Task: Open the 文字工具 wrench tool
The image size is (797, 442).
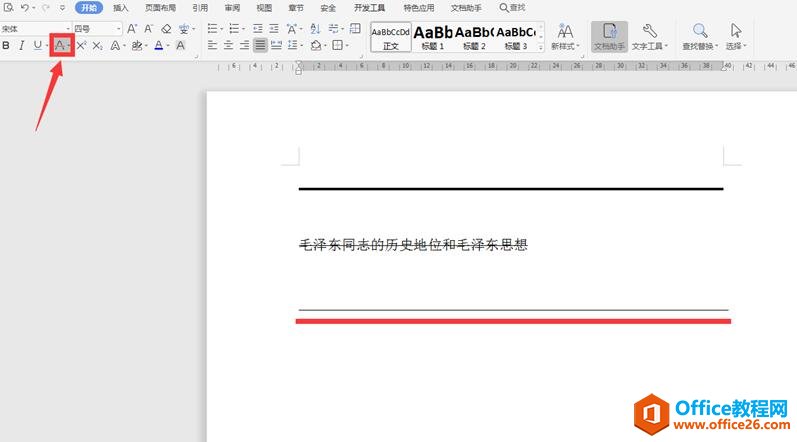Action: tap(650, 37)
